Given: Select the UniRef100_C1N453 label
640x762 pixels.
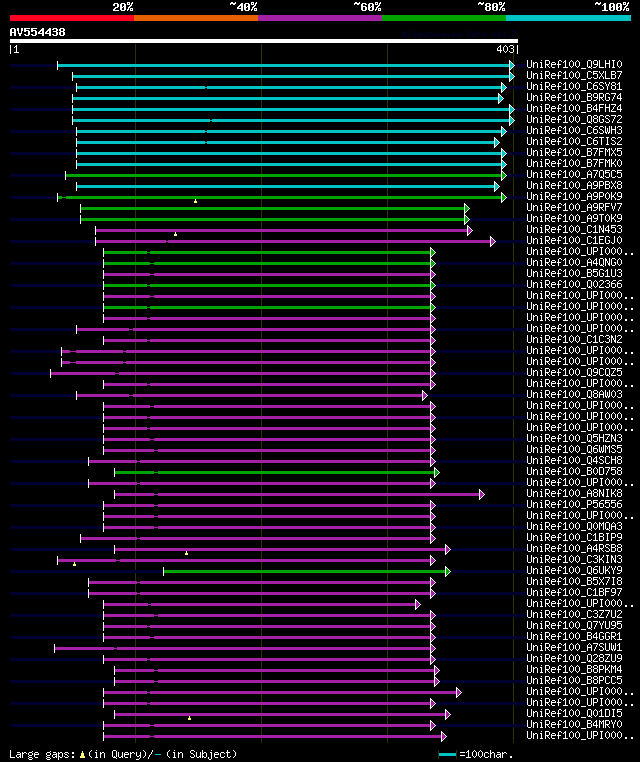Looking at the screenshot, I should pos(574,229).
